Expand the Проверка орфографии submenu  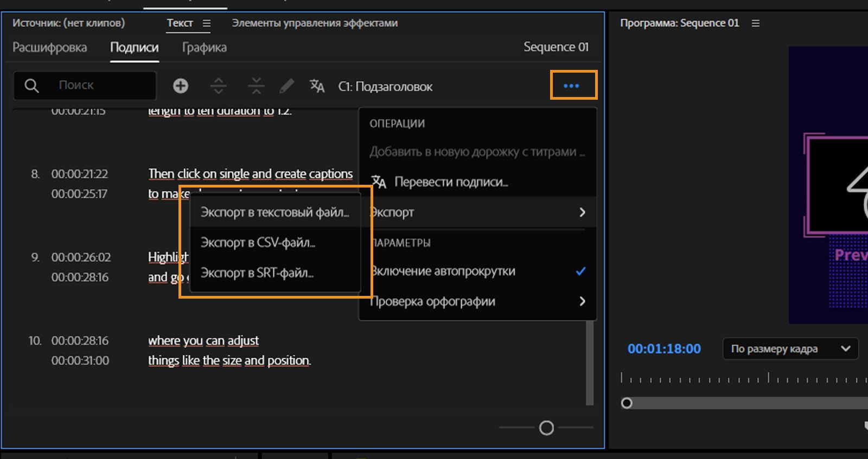[x=477, y=301]
